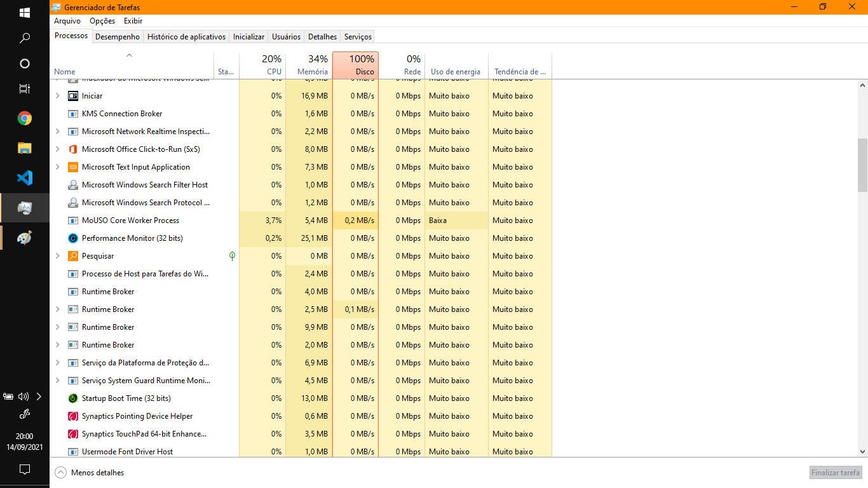868x488 pixels.
Task: Click the Iniciar process icon
Action: click(72, 96)
